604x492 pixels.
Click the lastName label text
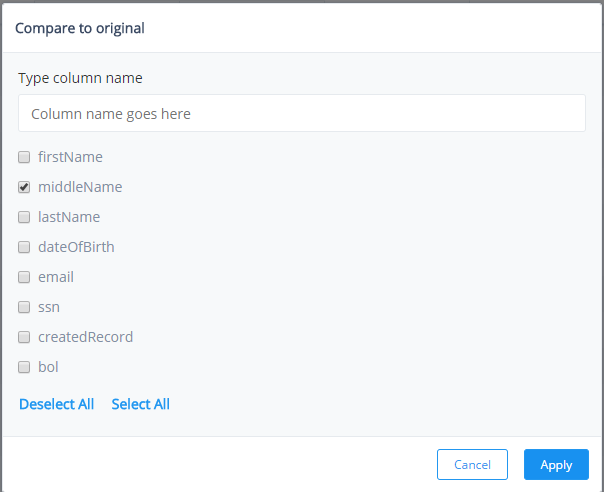point(69,217)
